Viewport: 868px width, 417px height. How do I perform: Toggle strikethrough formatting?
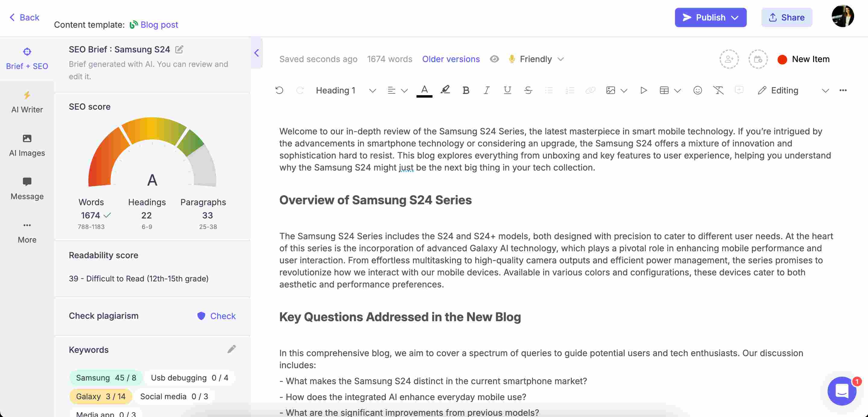coord(528,90)
